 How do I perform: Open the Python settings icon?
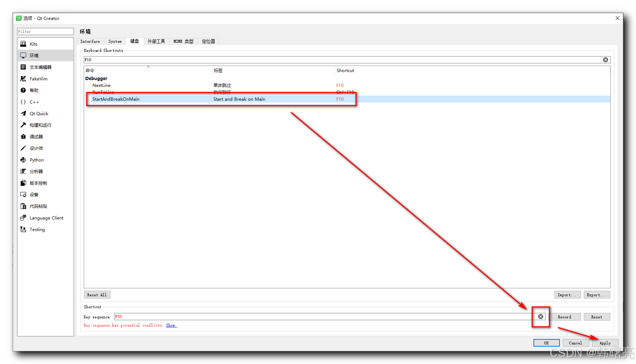coord(23,160)
